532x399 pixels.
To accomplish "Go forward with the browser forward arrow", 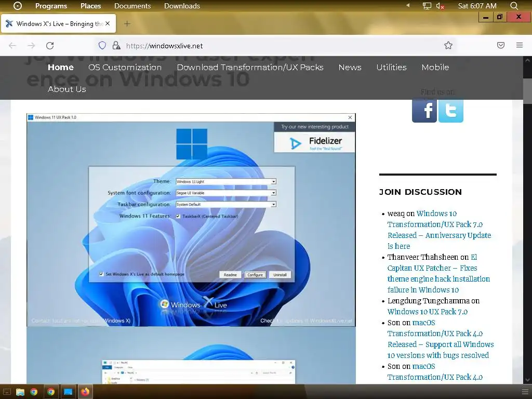I will [31, 46].
